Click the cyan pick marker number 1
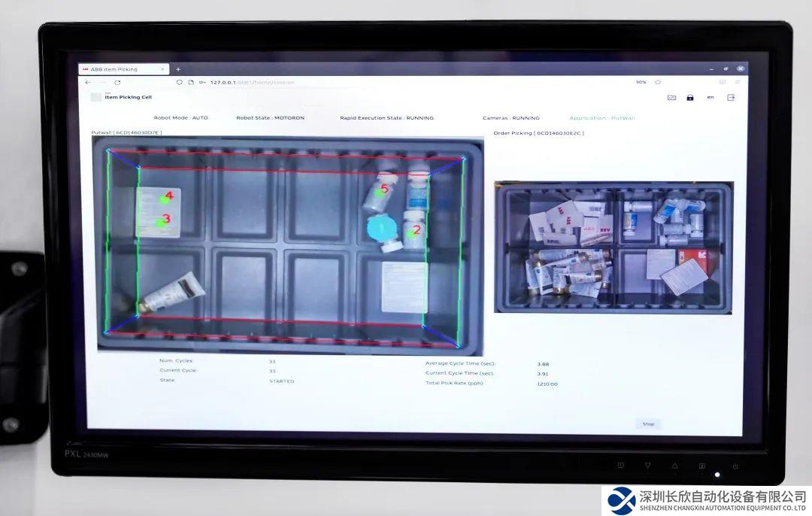812x516 pixels. tap(380, 226)
